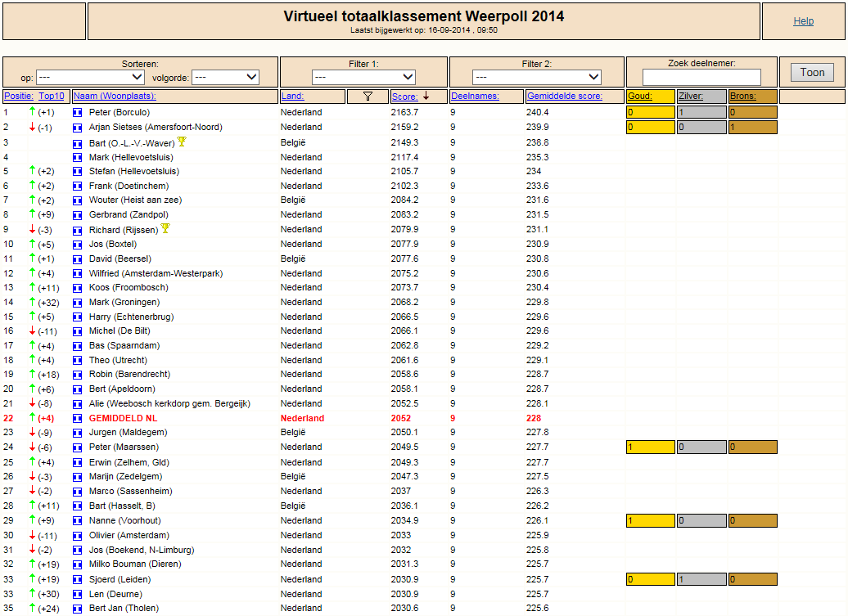Open the Help link
The width and height of the screenshot is (848, 616).
(x=804, y=21)
